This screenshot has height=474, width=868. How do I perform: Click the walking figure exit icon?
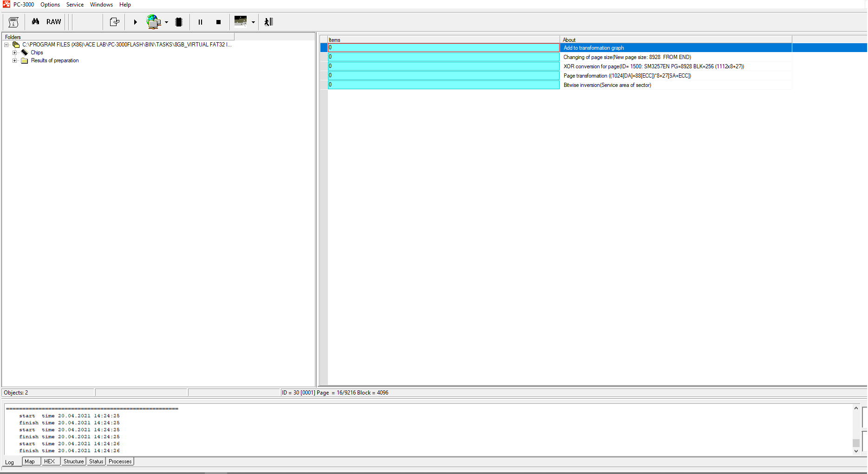(x=268, y=22)
